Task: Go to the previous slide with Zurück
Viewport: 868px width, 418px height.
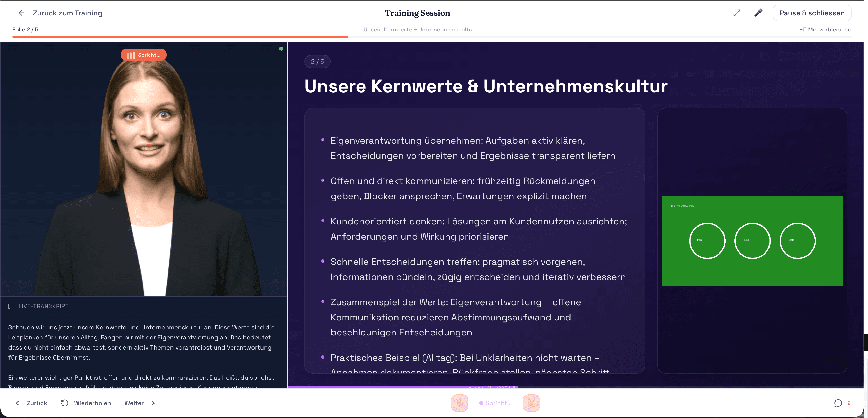Action: tap(37, 403)
